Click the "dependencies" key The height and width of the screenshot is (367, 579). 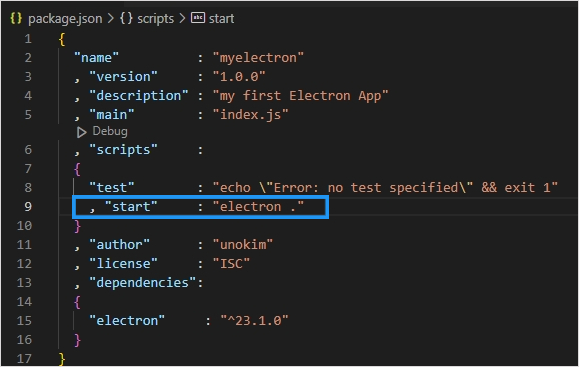point(143,283)
